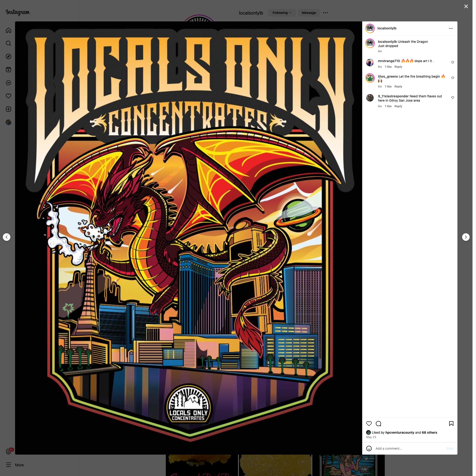Click the dragon artwork image
This screenshot has height=476, width=476.
(x=188, y=238)
